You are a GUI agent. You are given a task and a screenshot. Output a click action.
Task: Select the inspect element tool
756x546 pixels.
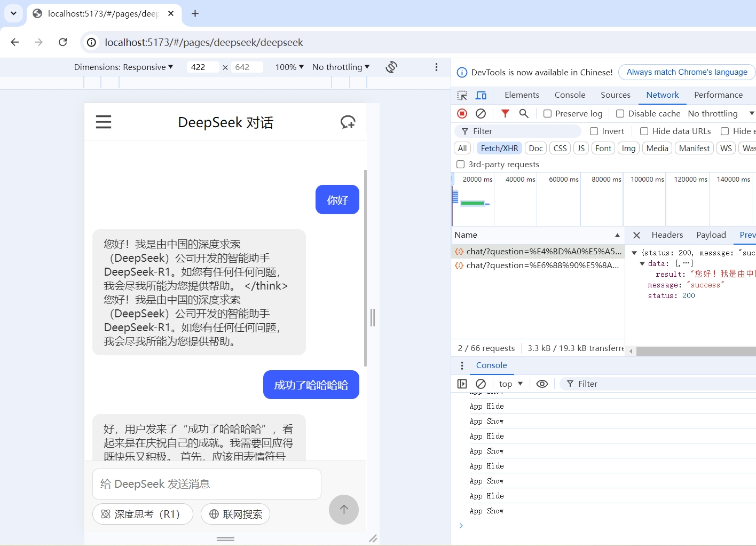[462, 95]
